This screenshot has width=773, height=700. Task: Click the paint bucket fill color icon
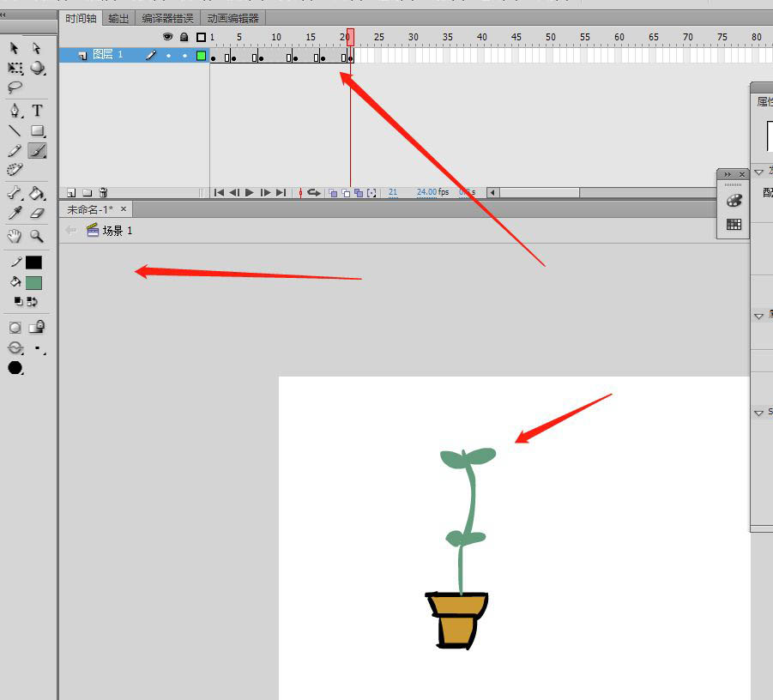(15, 282)
